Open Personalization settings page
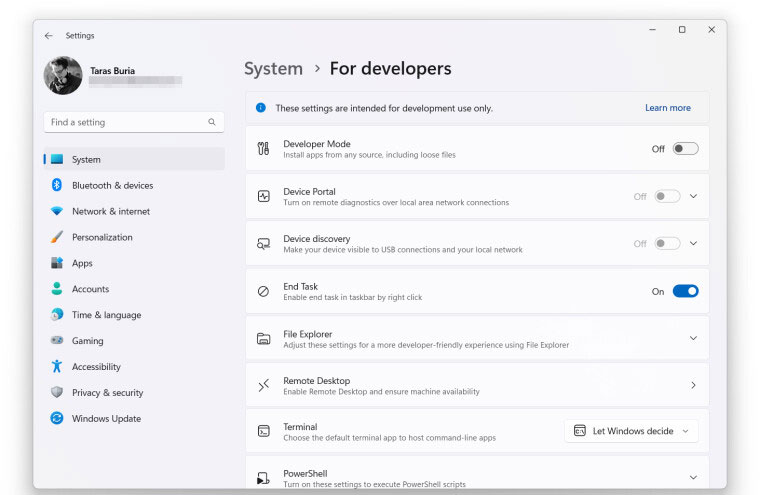This screenshot has width=760, height=495. click(134, 237)
